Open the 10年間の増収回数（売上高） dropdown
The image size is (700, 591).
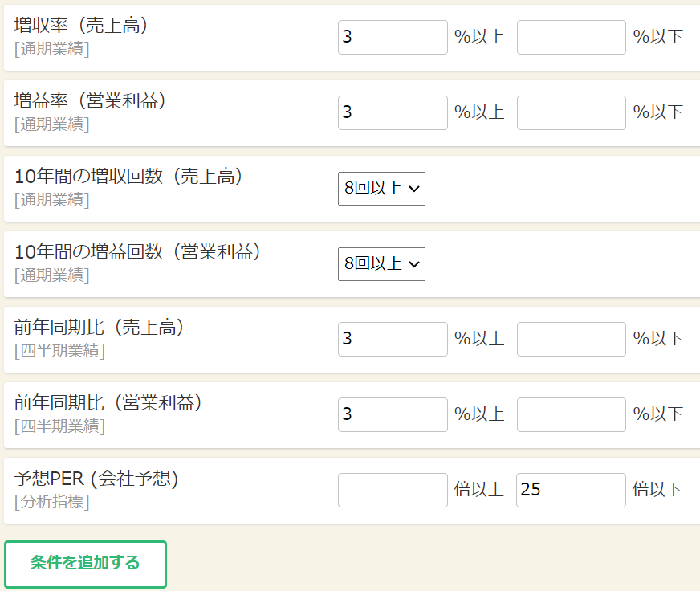[381, 189]
